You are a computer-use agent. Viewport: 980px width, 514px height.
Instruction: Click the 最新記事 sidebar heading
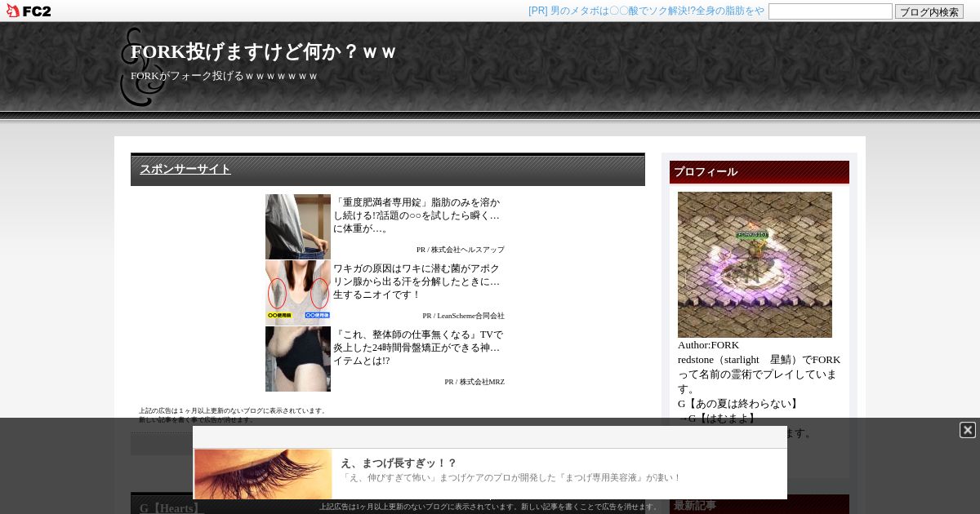coord(759,505)
